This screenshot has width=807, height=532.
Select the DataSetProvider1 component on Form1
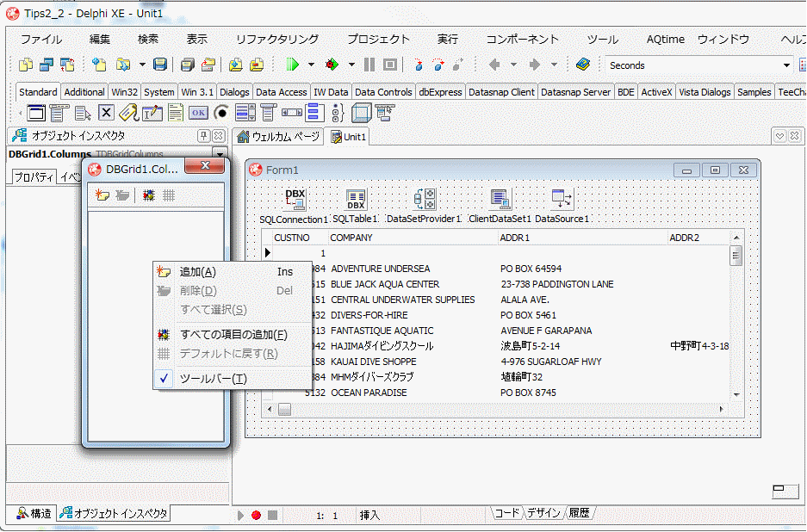pos(425,200)
